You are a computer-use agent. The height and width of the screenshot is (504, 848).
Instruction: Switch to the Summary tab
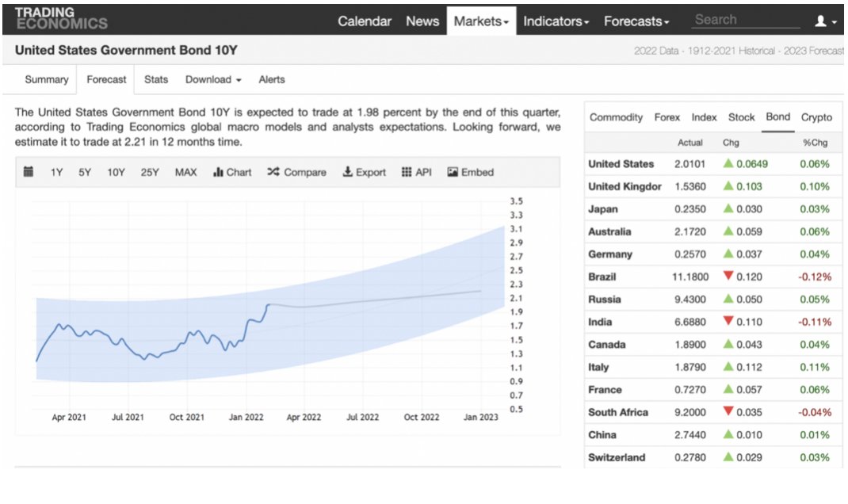pyautogui.click(x=47, y=79)
